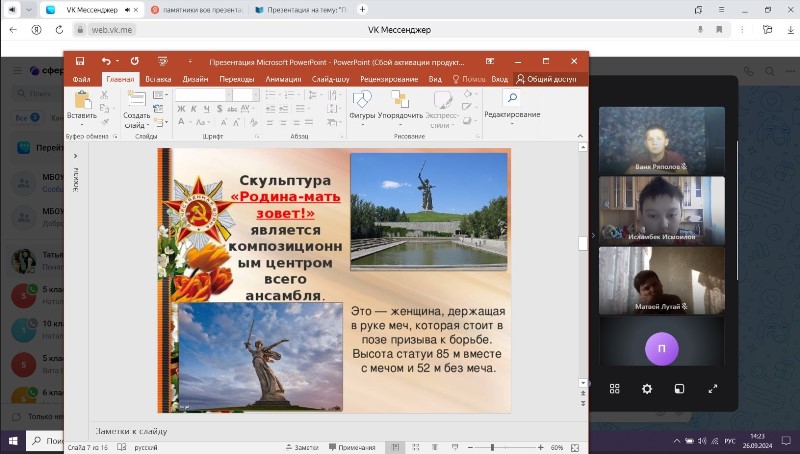800x454 pixels.
Task: Toggle underline formatting Ч
Action: [x=207, y=109]
